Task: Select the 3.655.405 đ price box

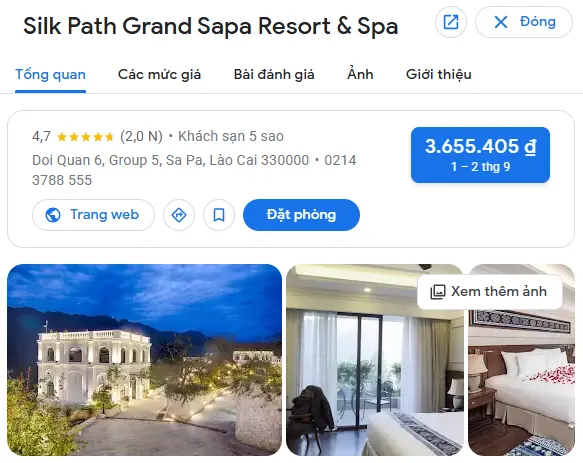Action: click(x=480, y=155)
